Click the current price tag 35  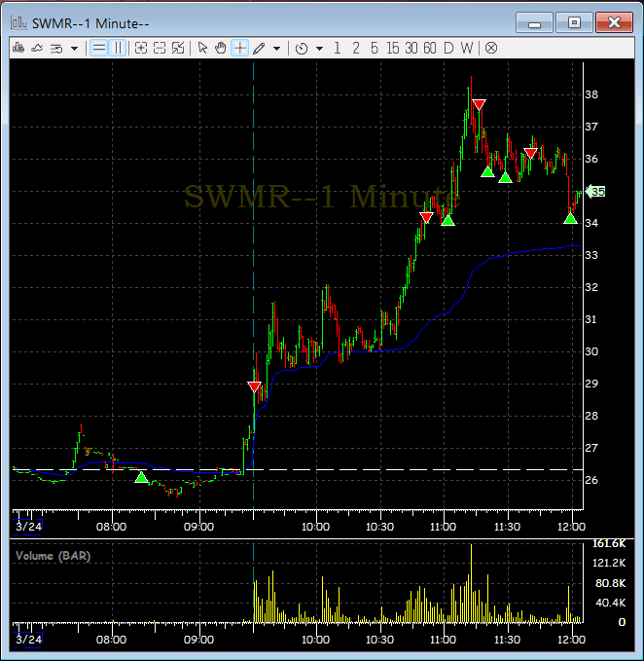(595, 192)
